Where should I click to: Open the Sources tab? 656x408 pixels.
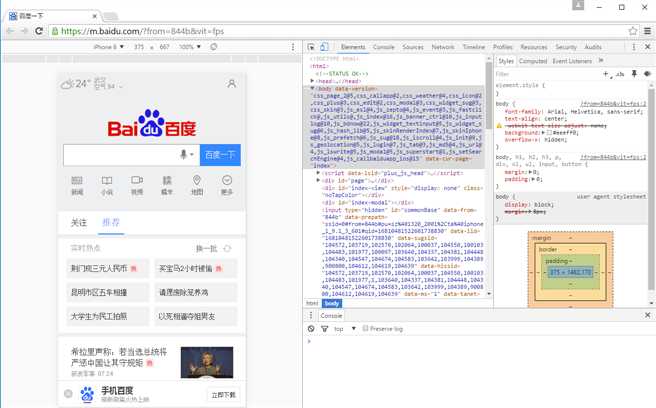(413, 47)
